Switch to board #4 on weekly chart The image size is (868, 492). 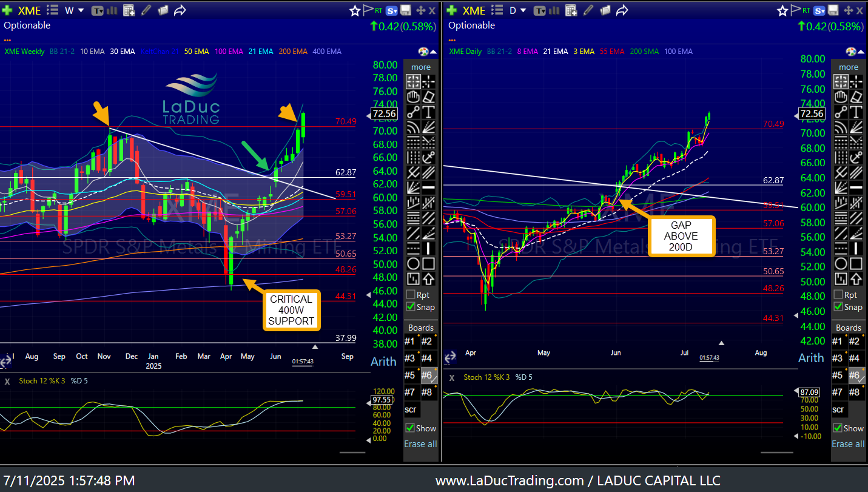428,359
